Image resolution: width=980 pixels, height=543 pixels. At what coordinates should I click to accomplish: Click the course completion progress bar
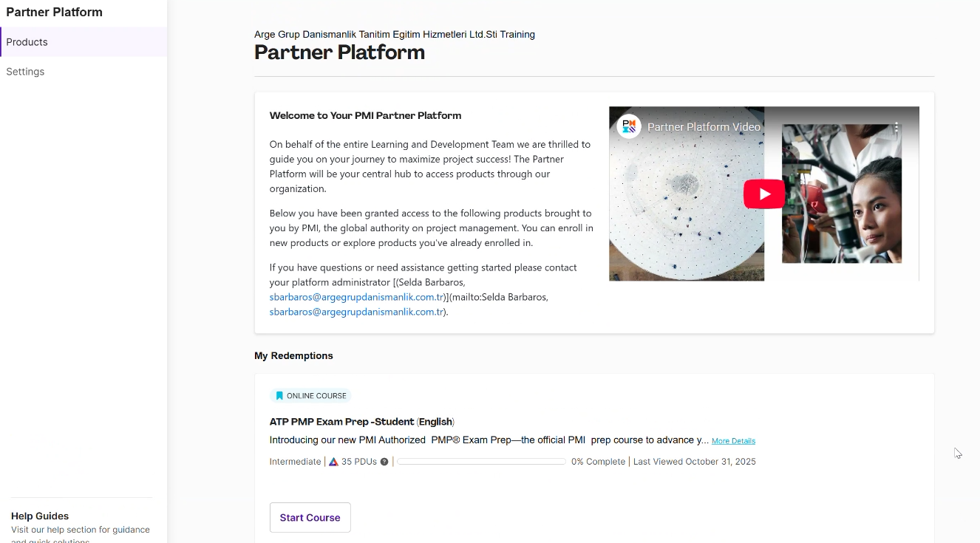(x=481, y=462)
